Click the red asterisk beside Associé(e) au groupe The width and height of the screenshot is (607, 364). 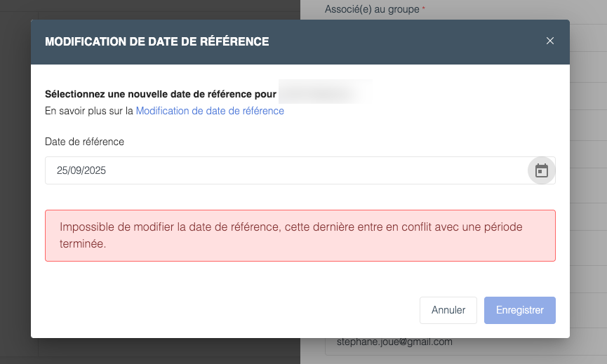point(424,10)
